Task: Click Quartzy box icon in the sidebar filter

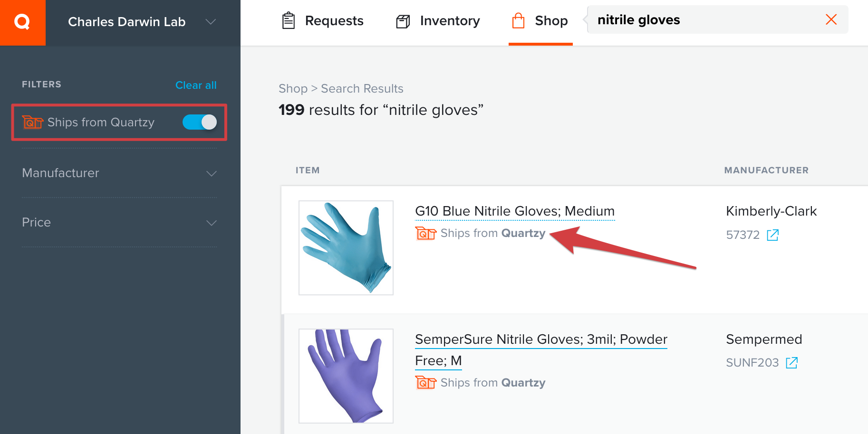Action: (x=32, y=123)
